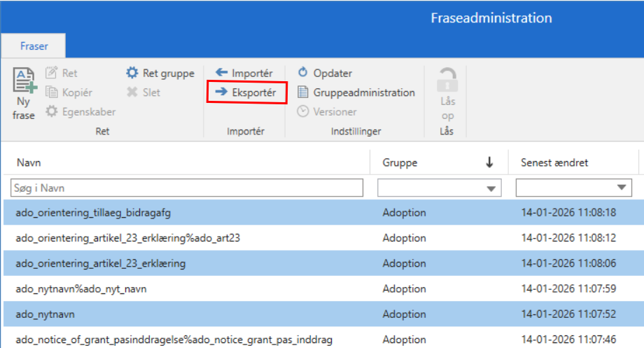This screenshot has width=644, height=348.
Task: Select row ado_orientering_artikel_23_erklæring%ado_art23
Action: 323,238
